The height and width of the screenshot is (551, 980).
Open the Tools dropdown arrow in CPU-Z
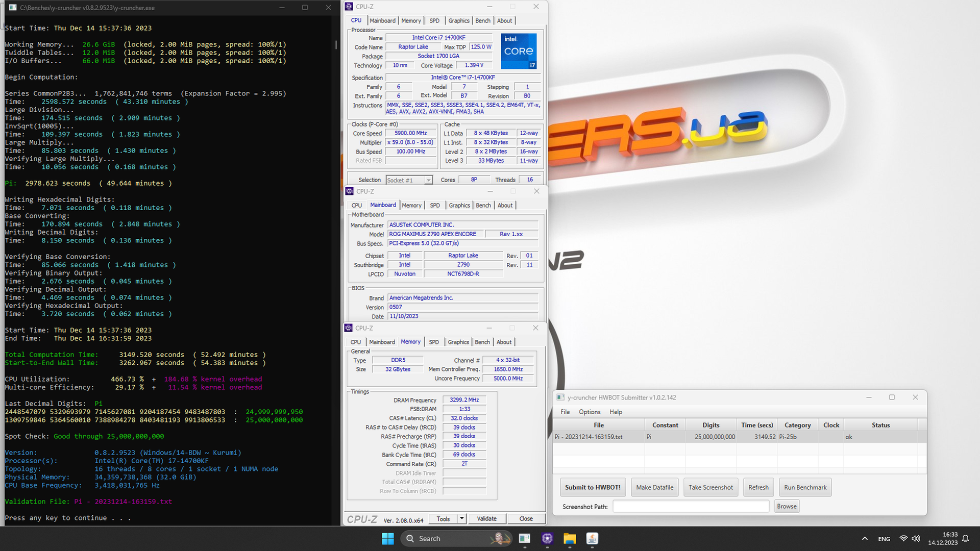(x=461, y=519)
